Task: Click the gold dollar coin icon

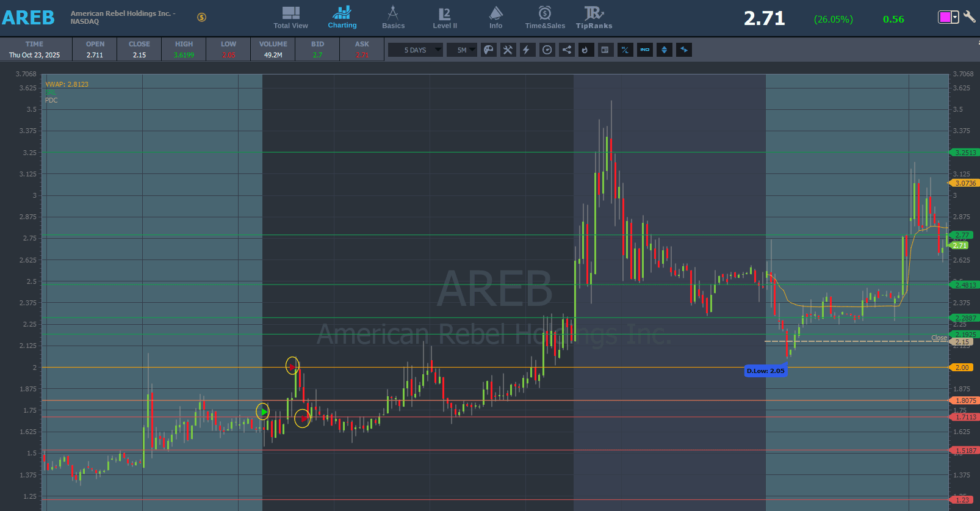Action: (x=201, y=17)
